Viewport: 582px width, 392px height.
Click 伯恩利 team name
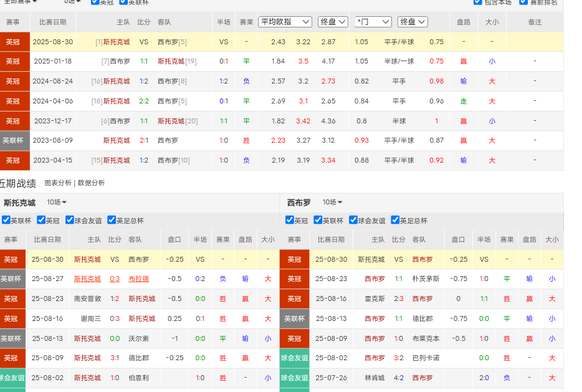pyautogui.click(x=139, y=378)
